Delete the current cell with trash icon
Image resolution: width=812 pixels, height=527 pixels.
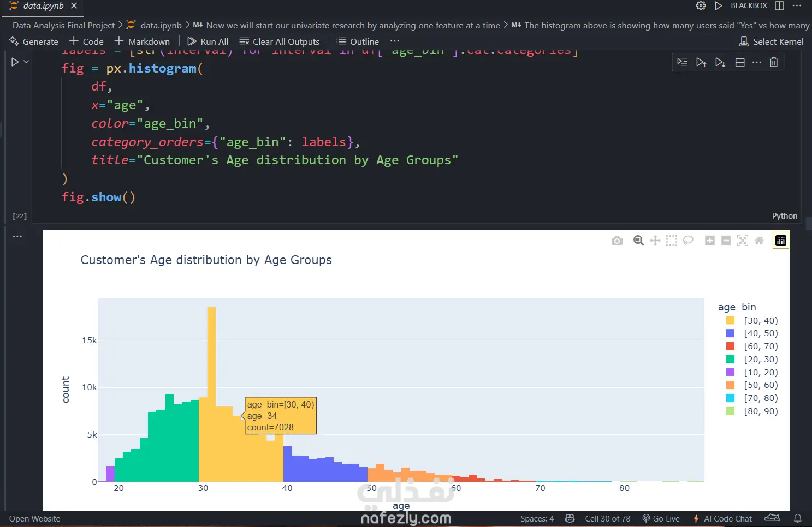(774, 62)
